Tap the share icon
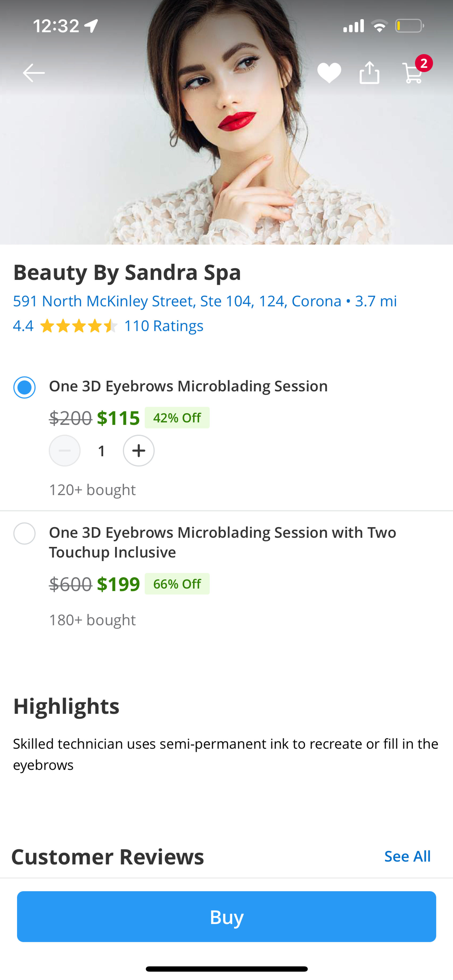The image size is (453, 980). click(369, 72)
